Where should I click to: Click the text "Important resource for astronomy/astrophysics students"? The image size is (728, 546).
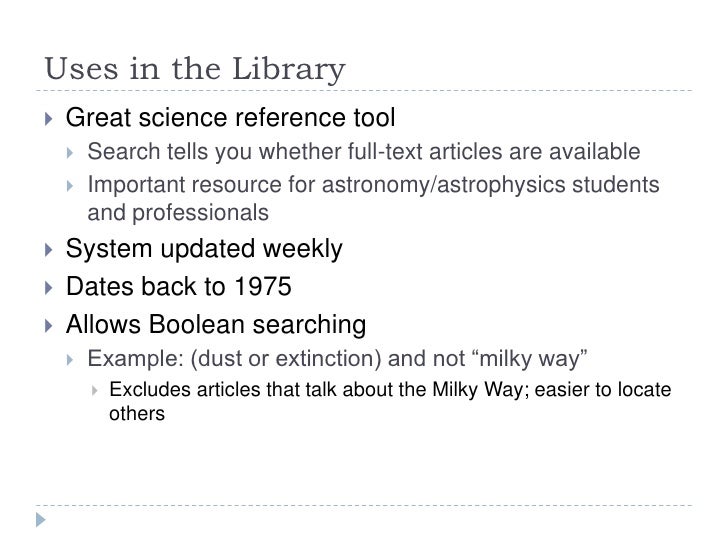[x=373, y=184]
